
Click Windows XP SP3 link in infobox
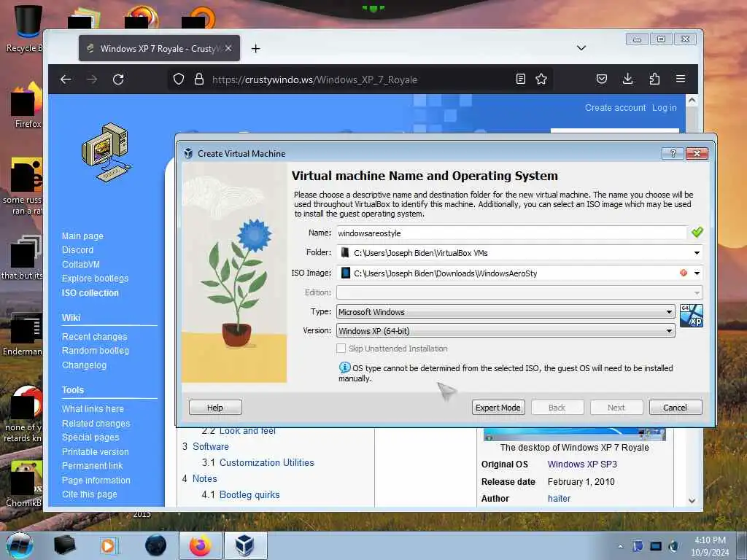(581, 464)
